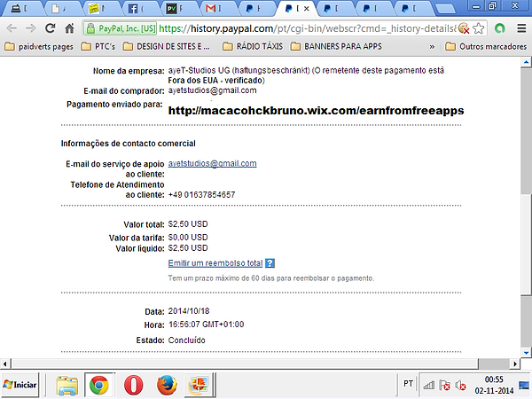Launch Google Chrome from the taskbar
Screen dimensions: 532x399
click(x=99, y=385)
